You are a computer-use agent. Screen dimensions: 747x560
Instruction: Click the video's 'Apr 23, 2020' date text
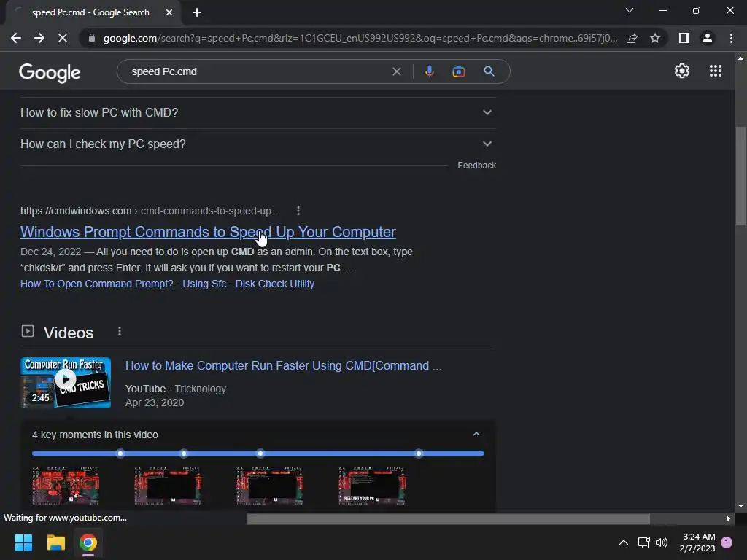(155, 402)
